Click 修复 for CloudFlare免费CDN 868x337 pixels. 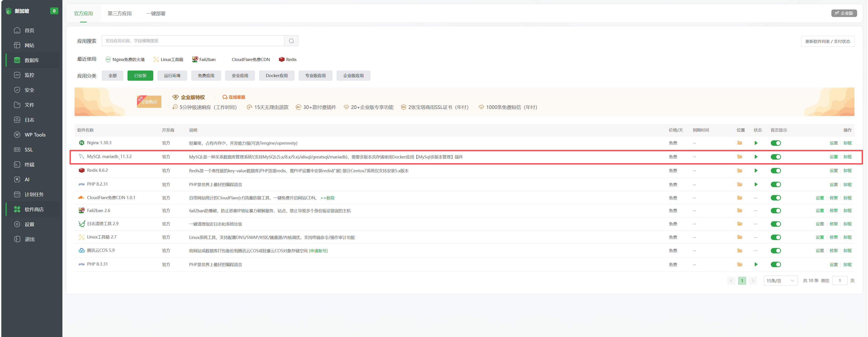click(x=834, y=198)
